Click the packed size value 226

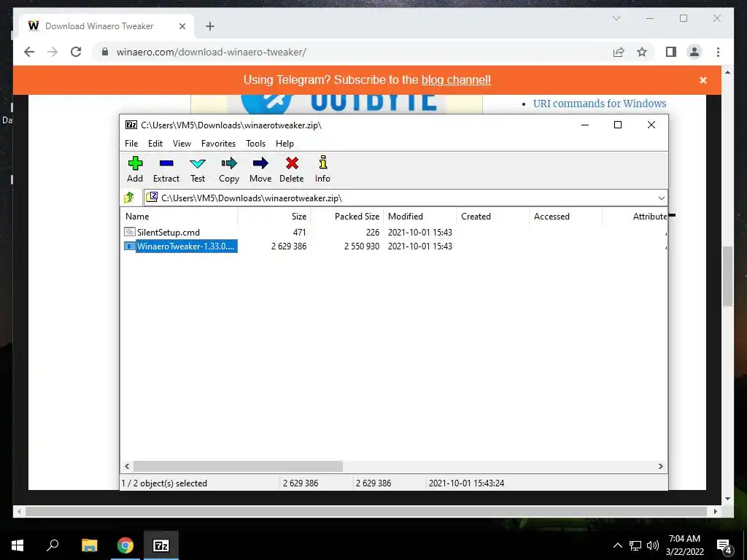[x=373, y=233]
